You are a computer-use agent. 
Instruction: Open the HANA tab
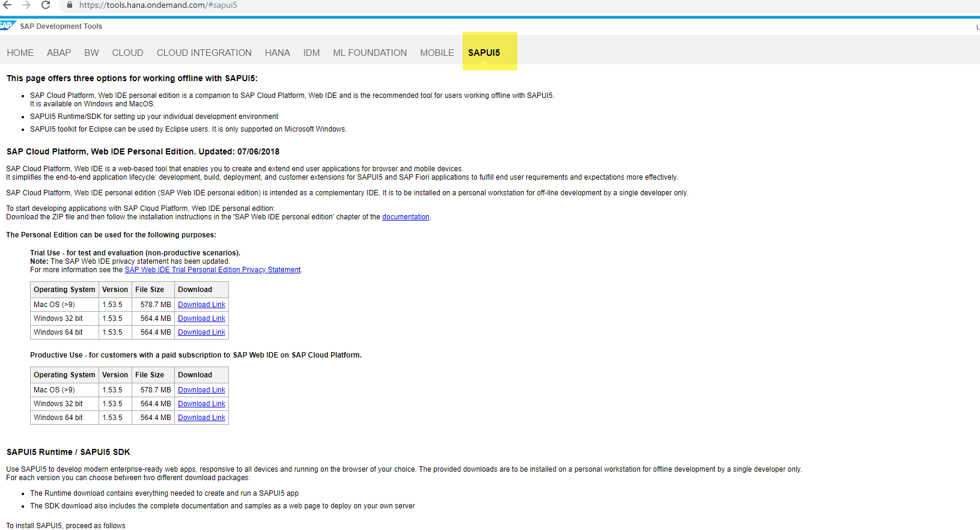click(278, 53)
